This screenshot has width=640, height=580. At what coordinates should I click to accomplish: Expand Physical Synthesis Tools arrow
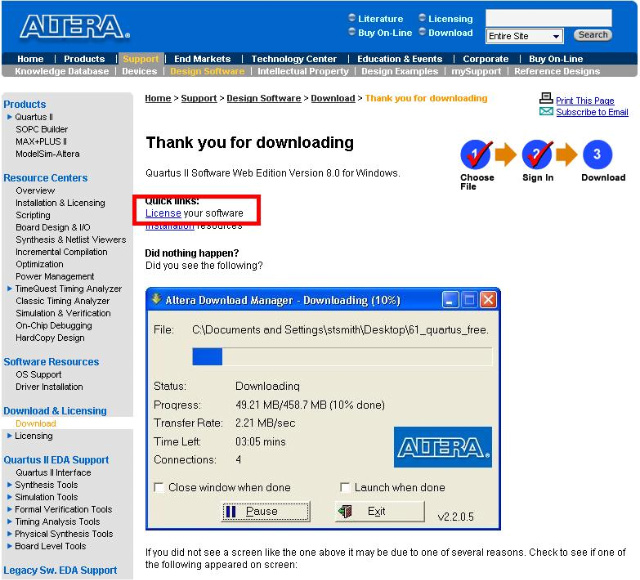(x=9, y=534)
